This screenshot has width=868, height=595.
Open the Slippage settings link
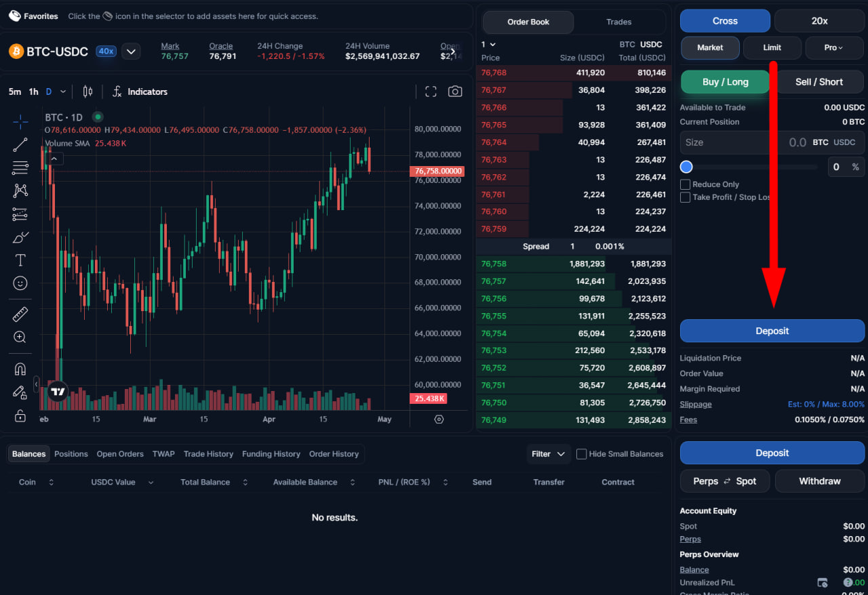point(696,405)
